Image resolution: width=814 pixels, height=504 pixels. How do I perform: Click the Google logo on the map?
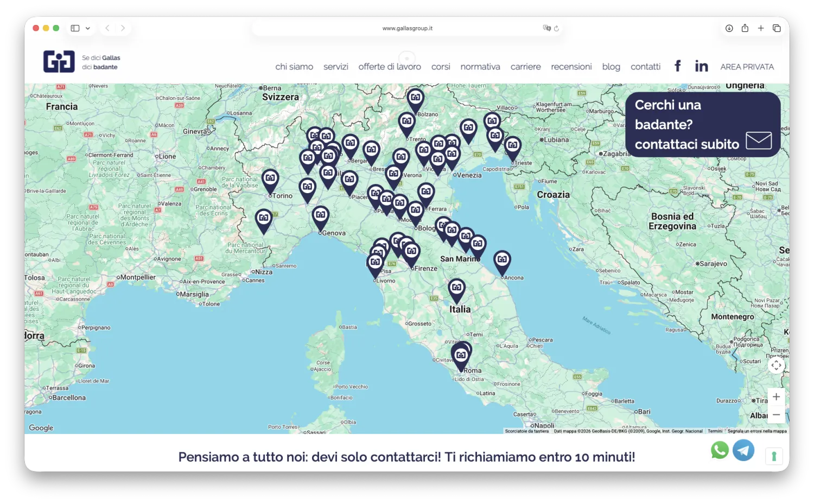41,428
